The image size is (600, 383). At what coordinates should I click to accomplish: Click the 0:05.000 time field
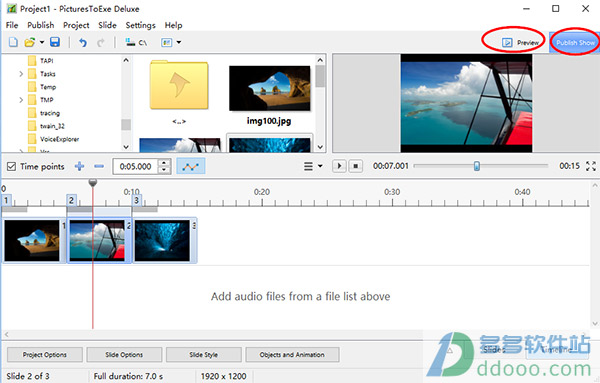(x=135, y=166)
